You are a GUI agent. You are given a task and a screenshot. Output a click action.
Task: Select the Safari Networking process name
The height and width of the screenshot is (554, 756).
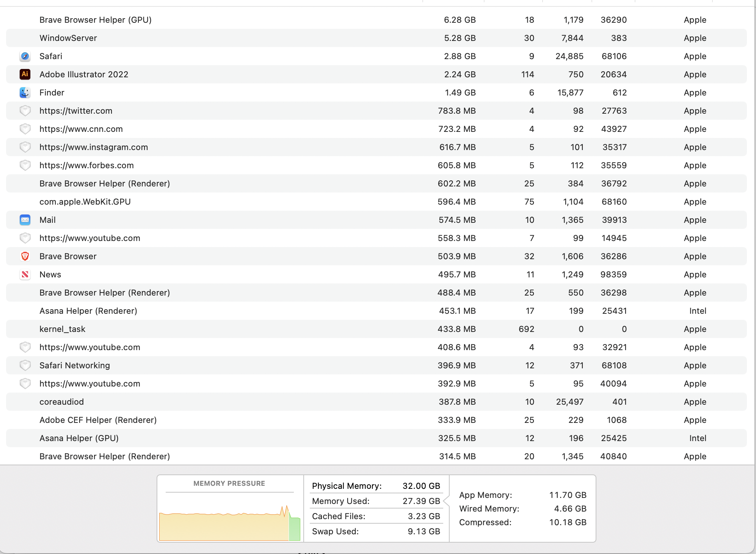tap(75, 365)
